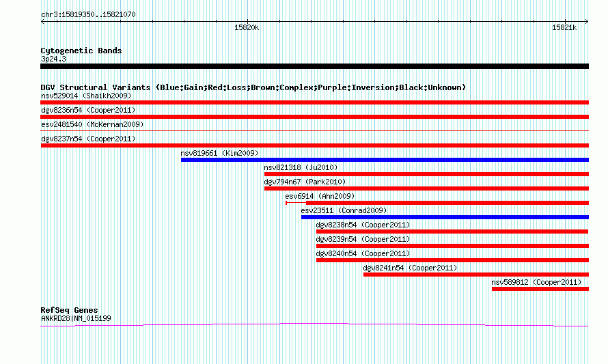Click the nsv529014 (Shaikh2009) red bar
The width and height of the screenshot is (608, 364).
point(314,102)
